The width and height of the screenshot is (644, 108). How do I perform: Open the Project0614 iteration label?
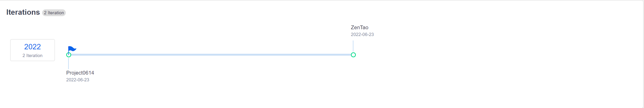point(80,73)
